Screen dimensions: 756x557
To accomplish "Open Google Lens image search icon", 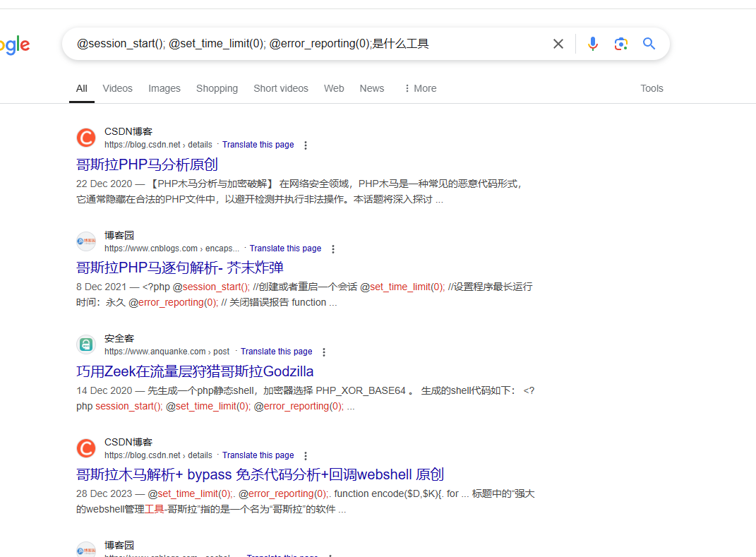I will click(x=621, y=44).
